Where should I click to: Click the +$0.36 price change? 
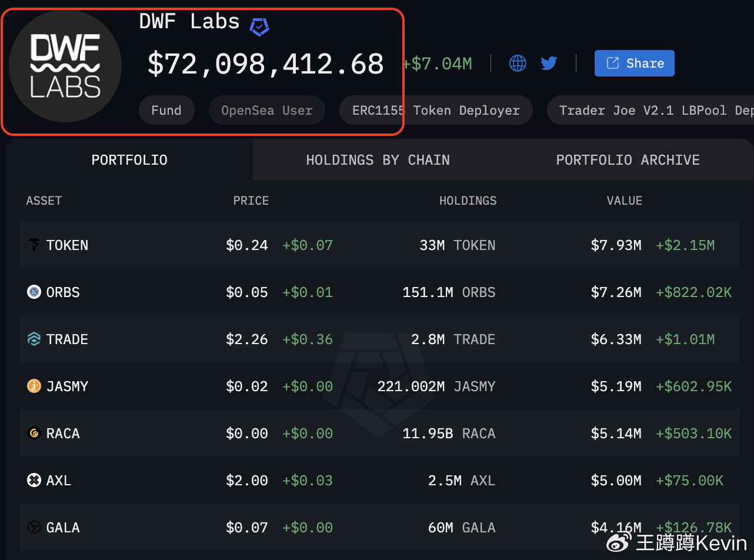(308, 339)
